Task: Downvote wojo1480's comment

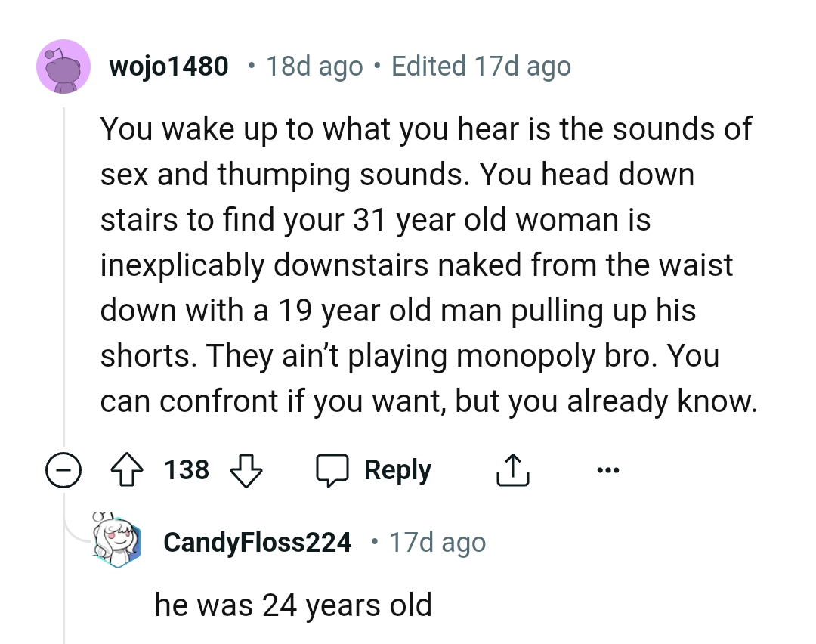Action: [245, 470]
